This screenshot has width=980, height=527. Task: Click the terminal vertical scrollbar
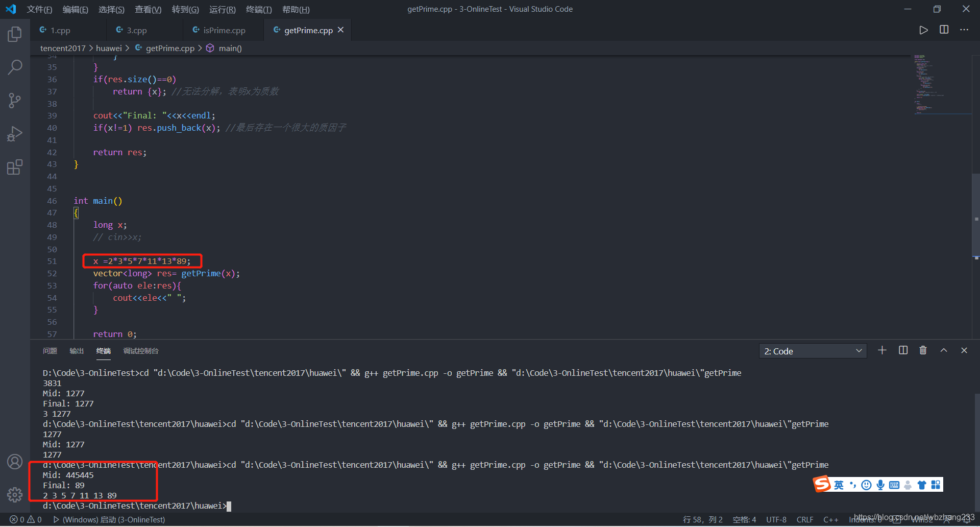[977, 452]
